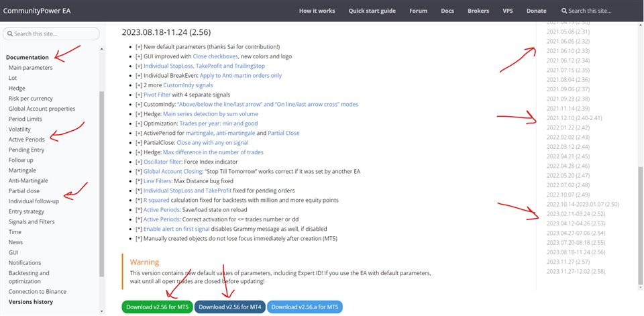Open the GUI sidebar entry
This screenshot has height=316, width=644.
(x=13, y=253)
